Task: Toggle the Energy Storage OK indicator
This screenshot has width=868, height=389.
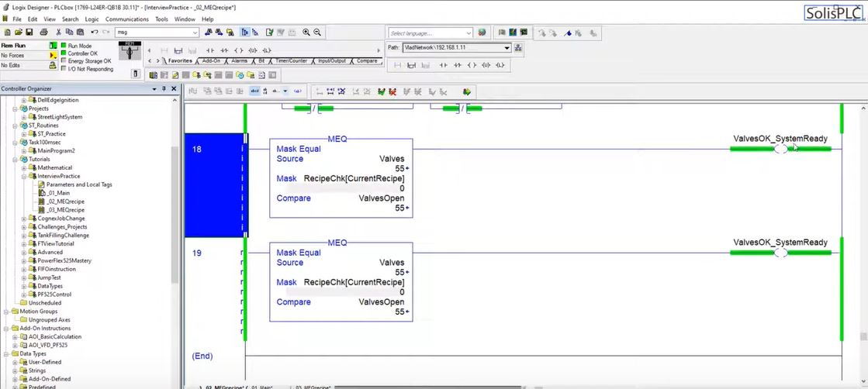Action: click(x=64, y=61)
